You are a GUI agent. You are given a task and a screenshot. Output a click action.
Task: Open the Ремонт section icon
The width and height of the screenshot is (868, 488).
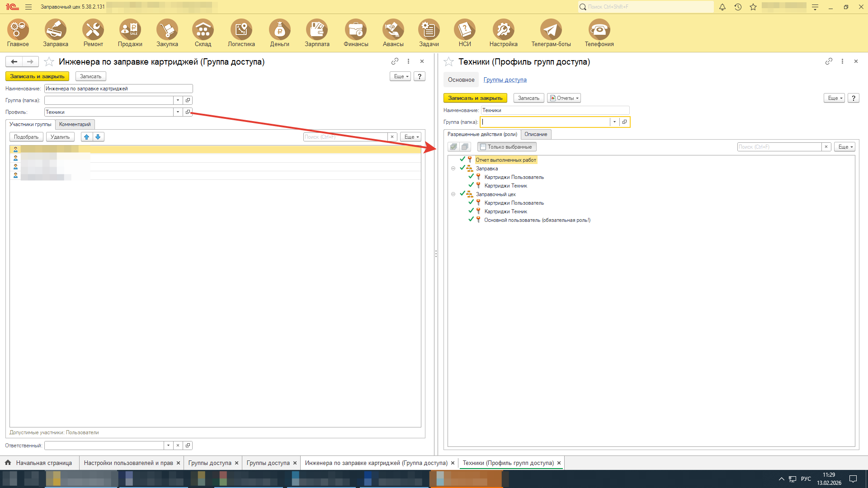click(93, 30)
